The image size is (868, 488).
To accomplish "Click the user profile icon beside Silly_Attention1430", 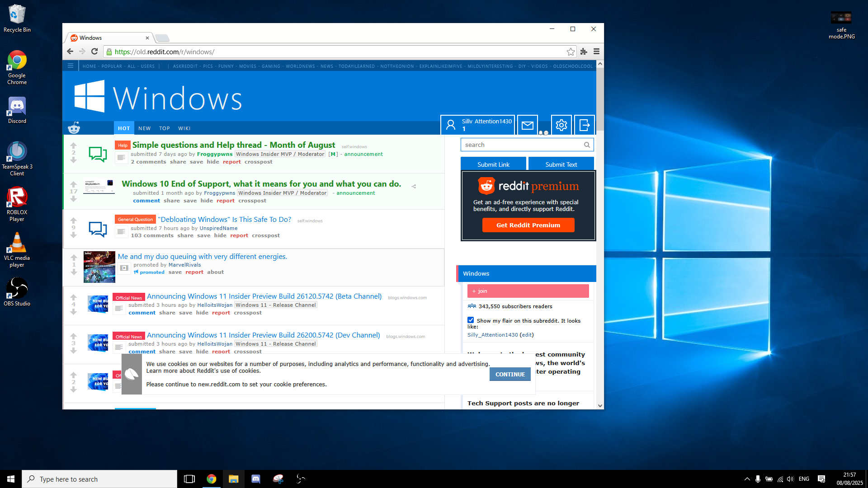I will pos(451,125).
